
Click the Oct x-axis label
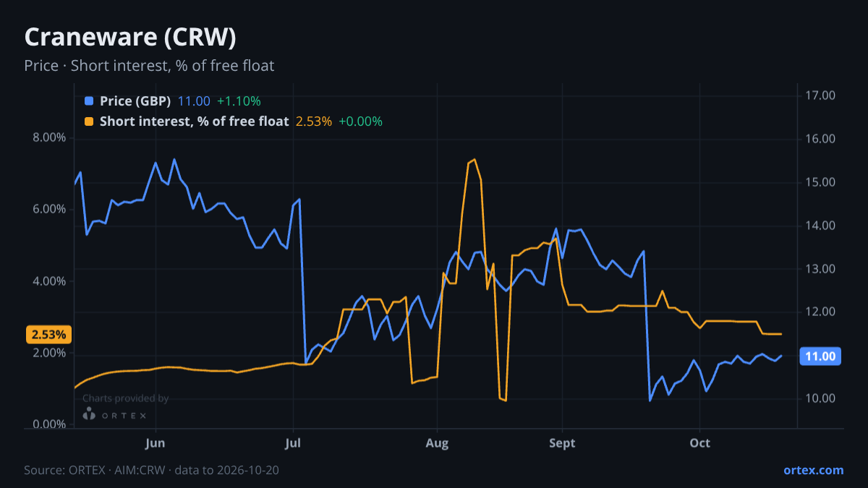point(699,443)
